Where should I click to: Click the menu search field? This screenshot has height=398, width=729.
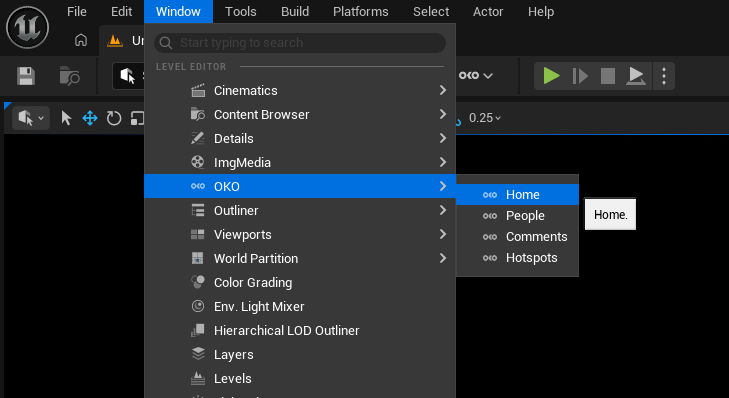[x=300, y=43]
